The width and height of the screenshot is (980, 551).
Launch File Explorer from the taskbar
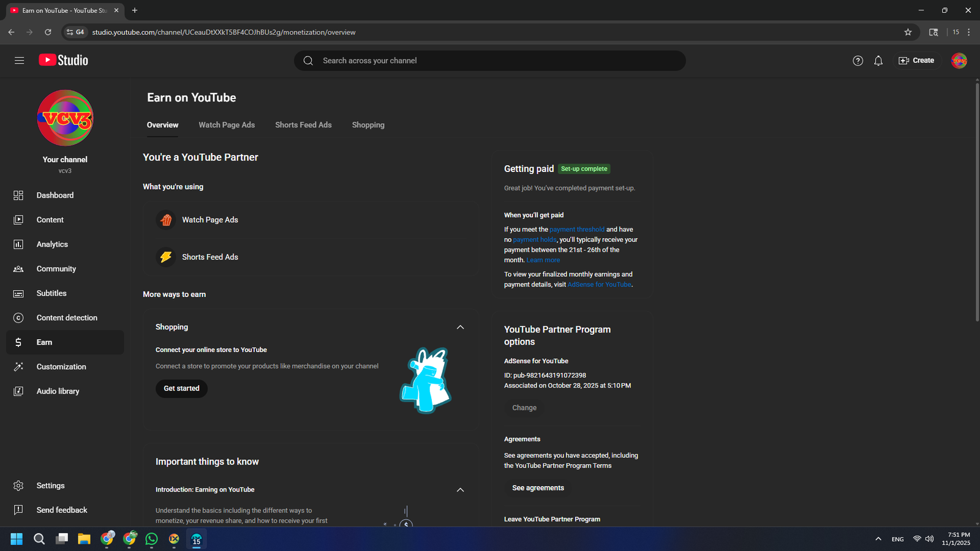tap(84, 539)
